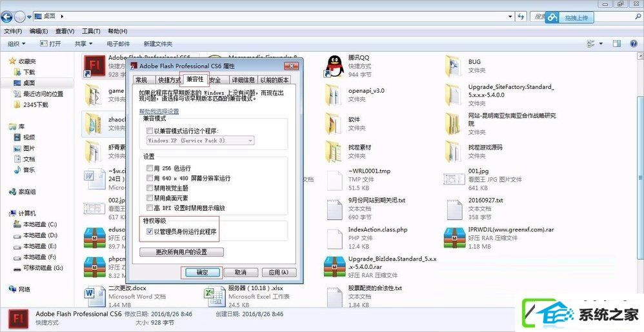Viewport: 644px width, 332px height.
Task: Expand the 桌面 breadcrumb arrow
Action: coord(62,16)
